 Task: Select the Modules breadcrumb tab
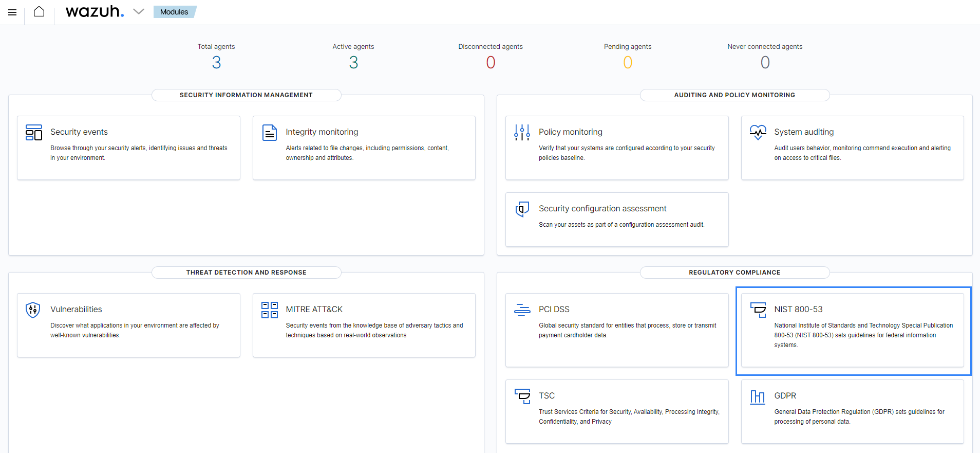(x=174, y=12)
